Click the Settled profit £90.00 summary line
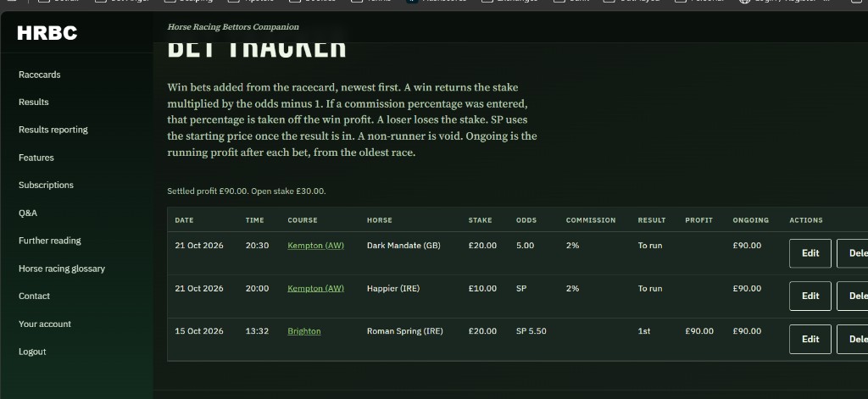 coord(247,191)
